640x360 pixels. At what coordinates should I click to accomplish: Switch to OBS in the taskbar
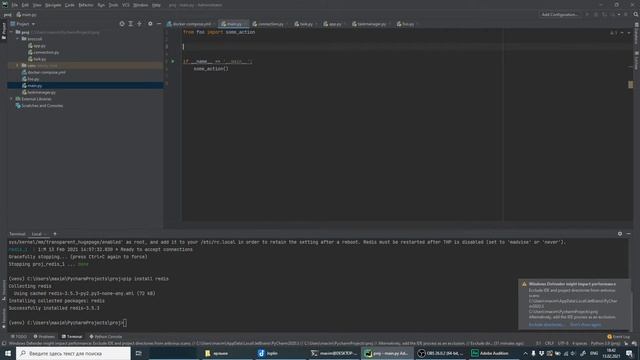point(441,353)
